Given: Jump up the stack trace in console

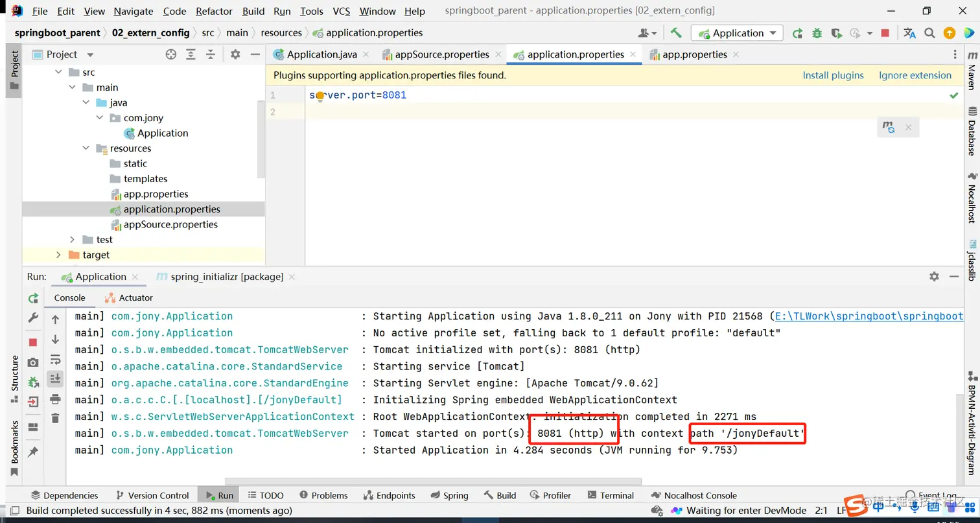Looking at the screenshot, I should pyautogui.click(x=55, y=319).
